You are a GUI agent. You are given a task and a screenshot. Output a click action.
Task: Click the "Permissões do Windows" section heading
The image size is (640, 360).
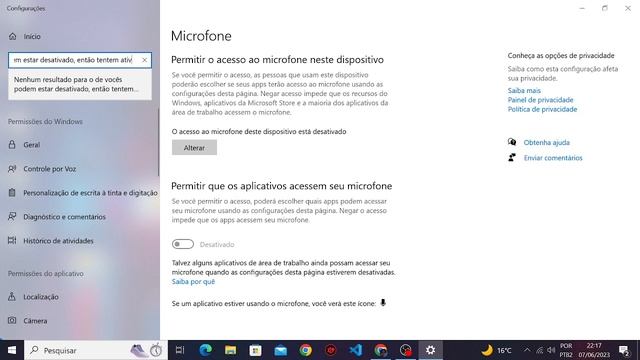[x=45, y=122]
